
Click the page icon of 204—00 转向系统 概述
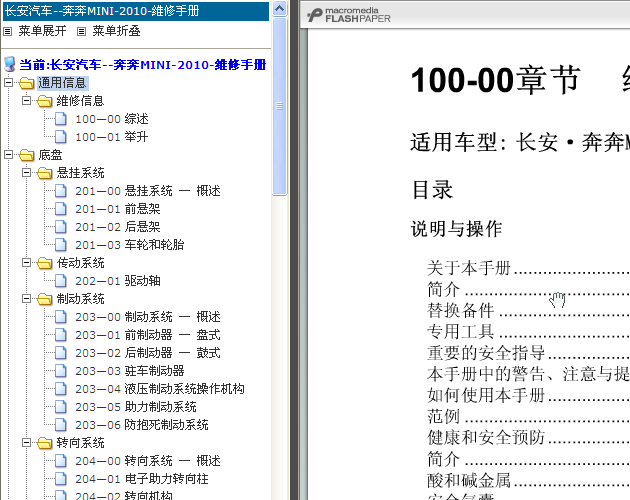pyautogui.click(x=61, y=461)
